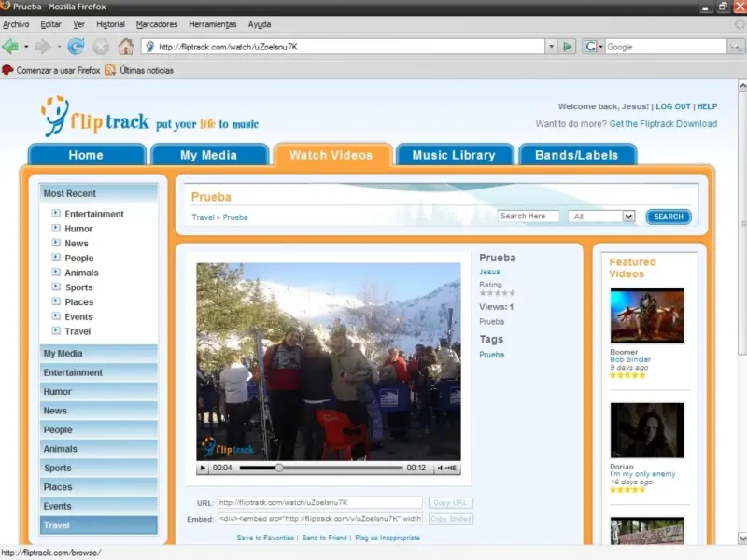Open the Back button history dropdown arrow
The image size is (747, 560).
(26, 47)
